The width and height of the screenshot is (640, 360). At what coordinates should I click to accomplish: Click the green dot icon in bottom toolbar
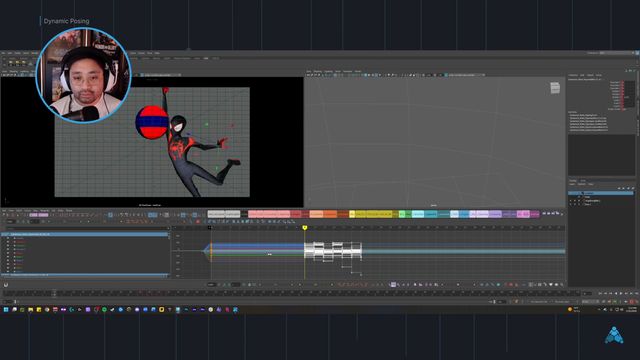[x=498, y=284]
